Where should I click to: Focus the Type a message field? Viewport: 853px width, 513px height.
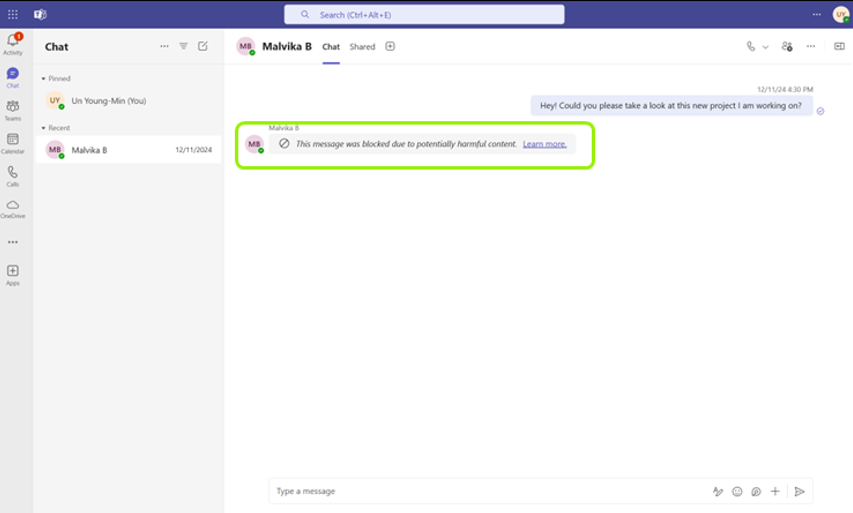490,491
